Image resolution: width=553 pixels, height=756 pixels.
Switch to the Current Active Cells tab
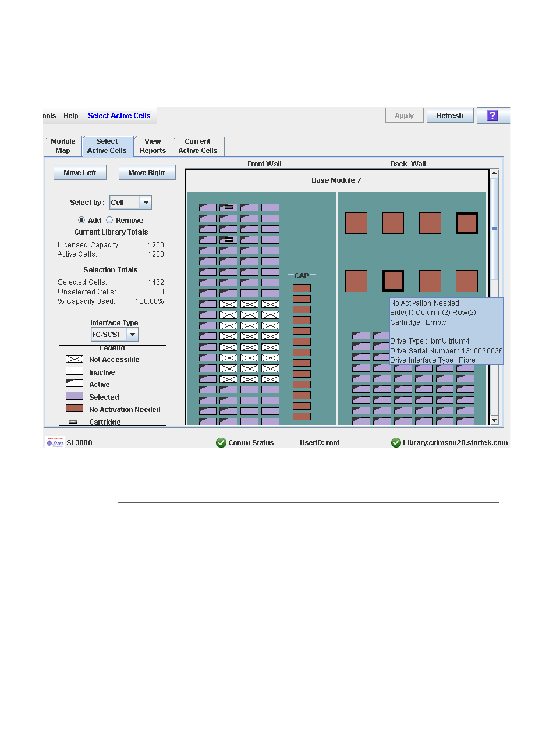[x=198, y=146]
